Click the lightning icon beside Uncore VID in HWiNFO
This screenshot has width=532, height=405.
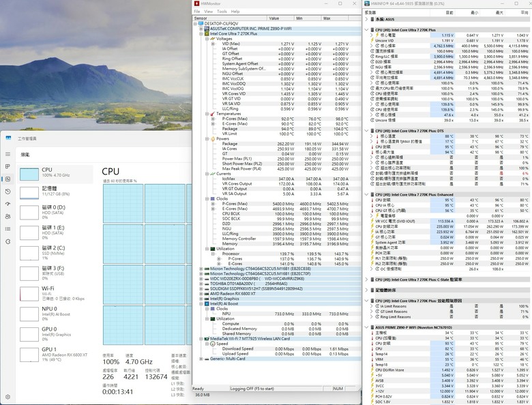(372, 40)
